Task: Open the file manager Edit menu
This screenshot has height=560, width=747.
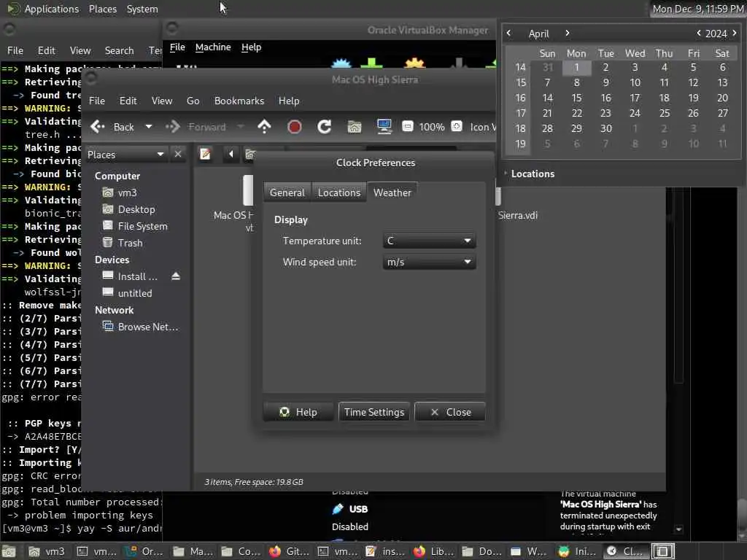Action: pos(128,101)
